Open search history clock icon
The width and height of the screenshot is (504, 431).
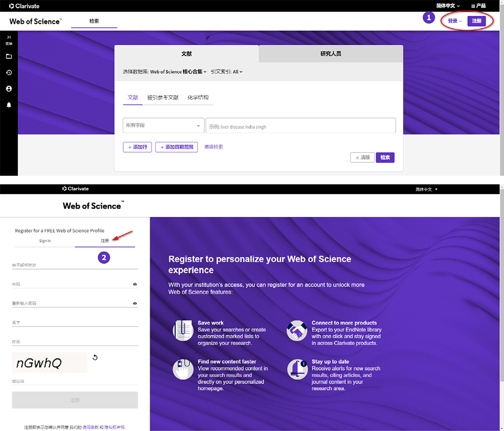(9, 73)
